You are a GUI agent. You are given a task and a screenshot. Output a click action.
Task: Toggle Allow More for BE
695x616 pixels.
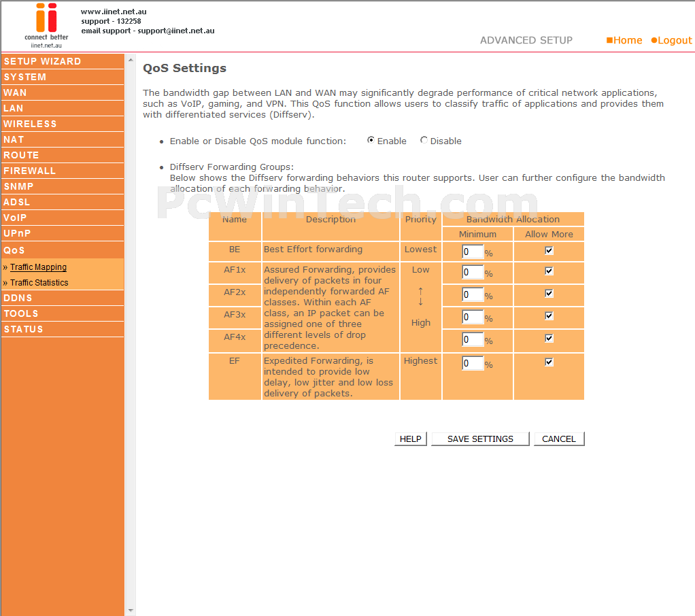(549, 250)
